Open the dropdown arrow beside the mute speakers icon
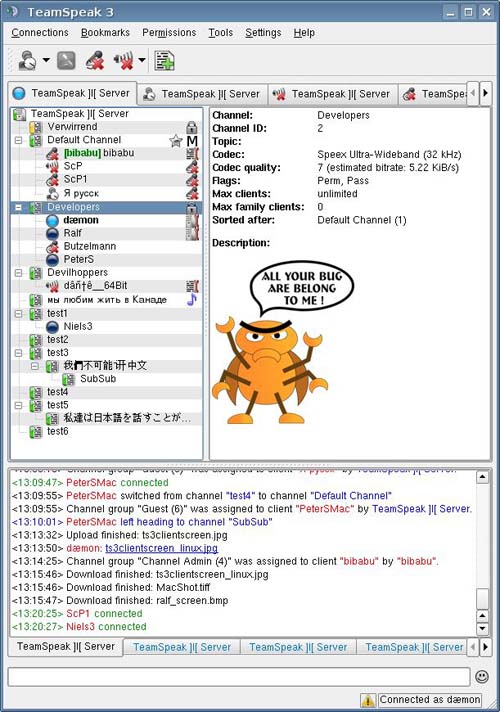 click(x=142, y=60)
